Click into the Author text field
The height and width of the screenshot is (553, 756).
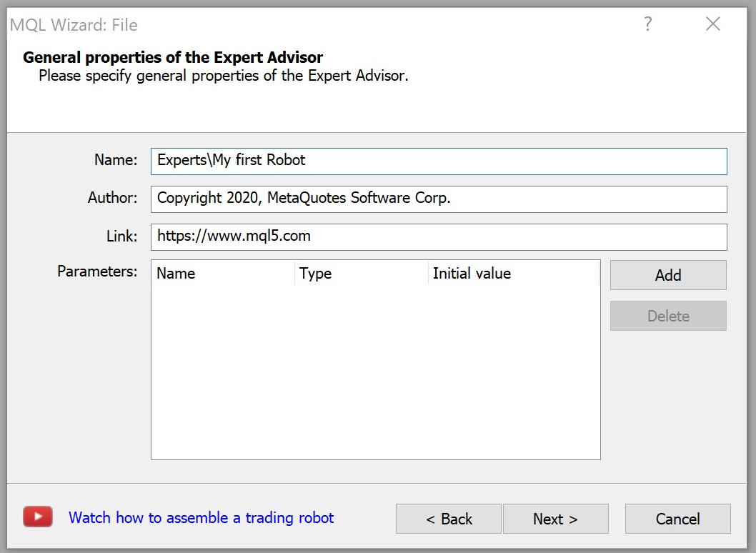[439, 199]
